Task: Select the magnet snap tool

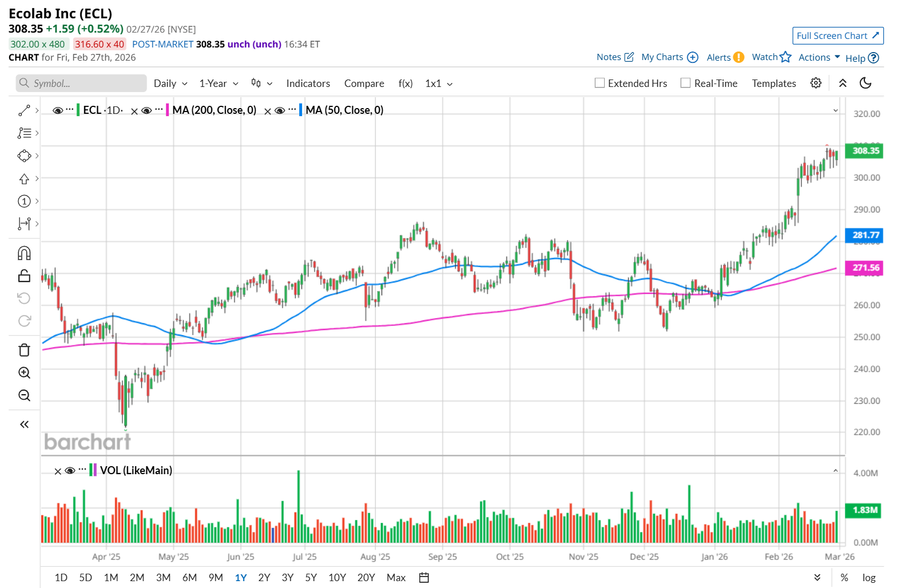Action: point(24,253)
